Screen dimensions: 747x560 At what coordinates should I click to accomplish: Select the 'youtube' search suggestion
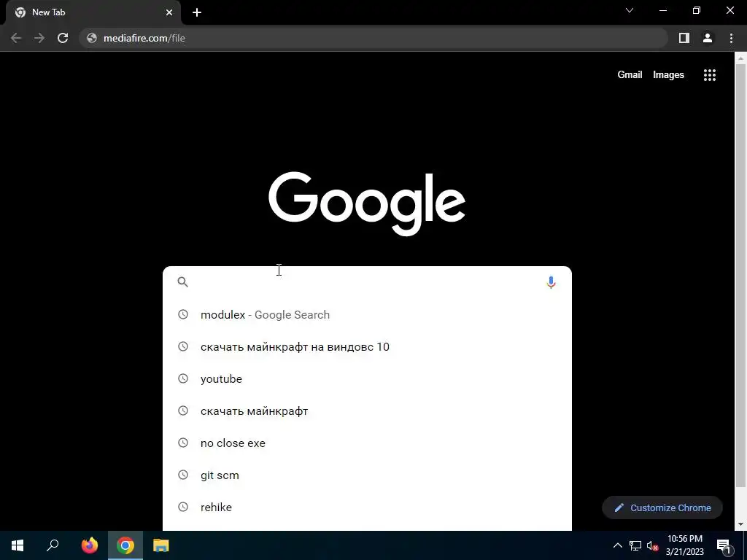pyautogui.click(x=367, y=378)
